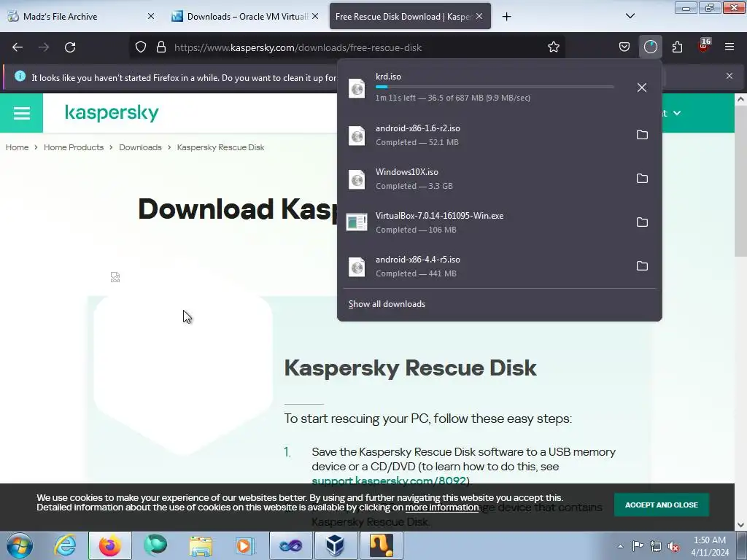The image size is (747, 560).
Task: Open Save to Pocket icon
Action: pyautogui.click(x=624, y=47)
